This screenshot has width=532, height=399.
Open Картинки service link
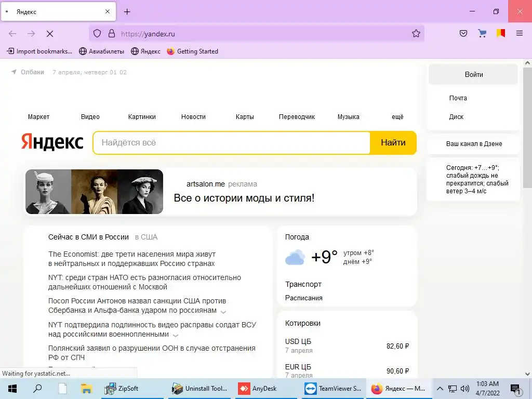tap(142, 117)
